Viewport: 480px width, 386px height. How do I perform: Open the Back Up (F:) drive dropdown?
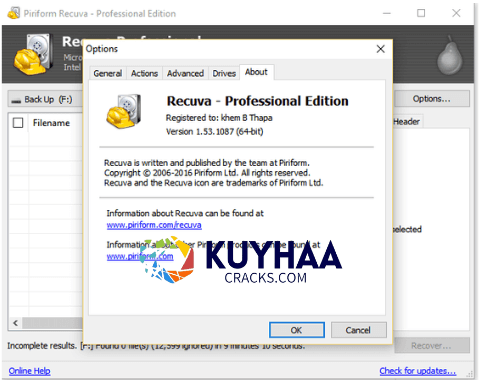click(45, 99)
